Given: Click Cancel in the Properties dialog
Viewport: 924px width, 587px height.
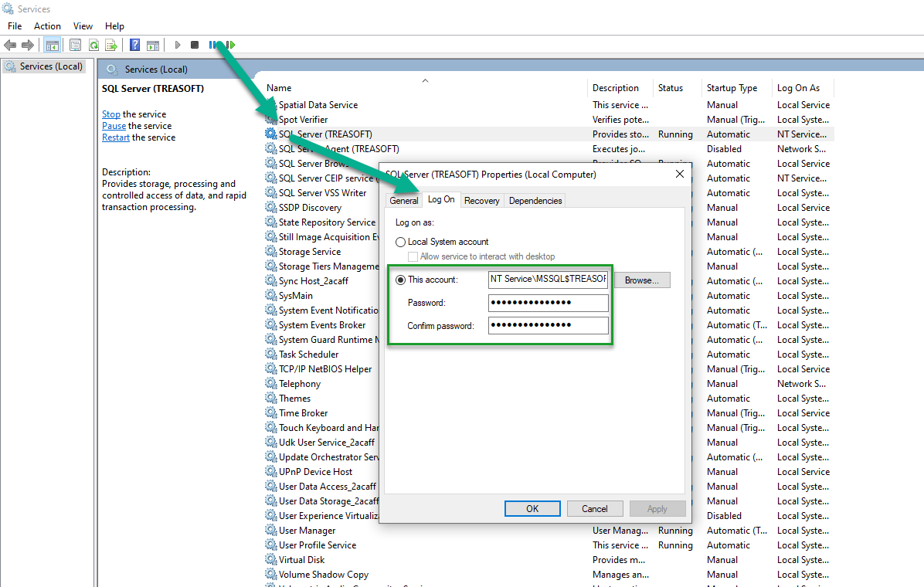Looking at the screenshot, I should (x=595, y=509).
